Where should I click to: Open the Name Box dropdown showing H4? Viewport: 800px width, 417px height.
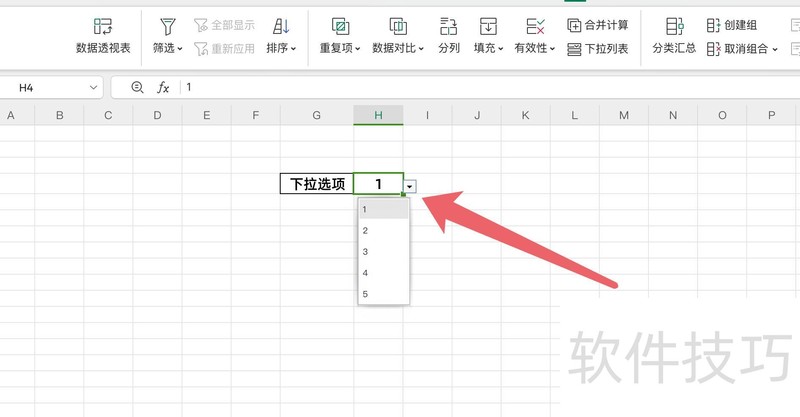93,87
